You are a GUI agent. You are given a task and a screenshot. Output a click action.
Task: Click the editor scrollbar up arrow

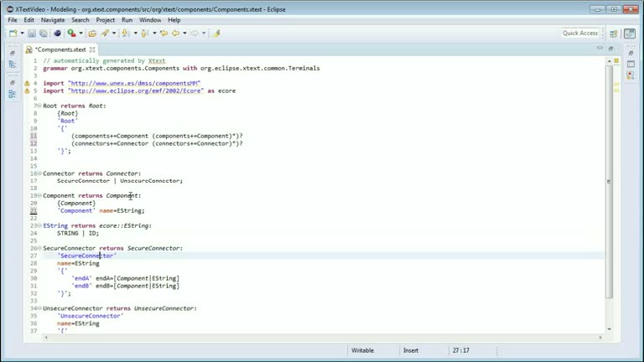point(609,60)
